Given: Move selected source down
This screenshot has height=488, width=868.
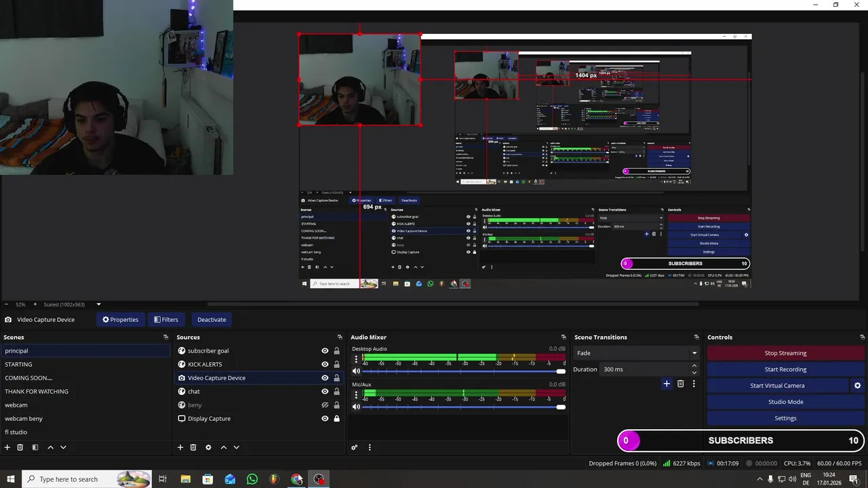Looking at the screenshot, I should (x=236, y=447).
